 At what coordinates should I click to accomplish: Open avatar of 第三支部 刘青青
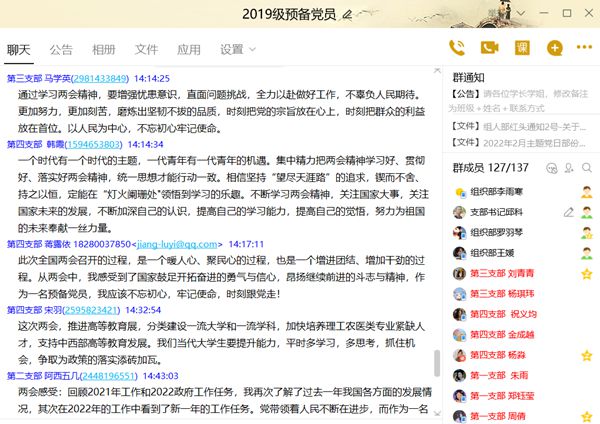coord(460,274)
